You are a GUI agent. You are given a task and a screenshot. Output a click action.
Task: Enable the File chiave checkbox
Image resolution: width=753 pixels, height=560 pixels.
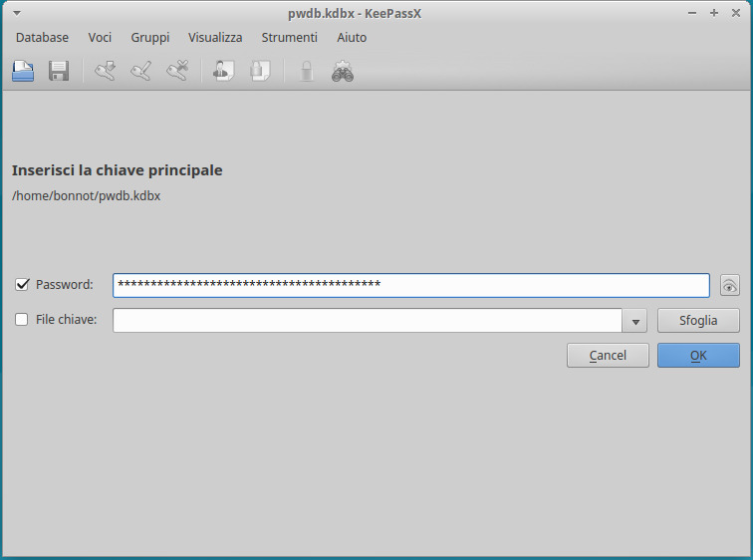coord(22,320)
